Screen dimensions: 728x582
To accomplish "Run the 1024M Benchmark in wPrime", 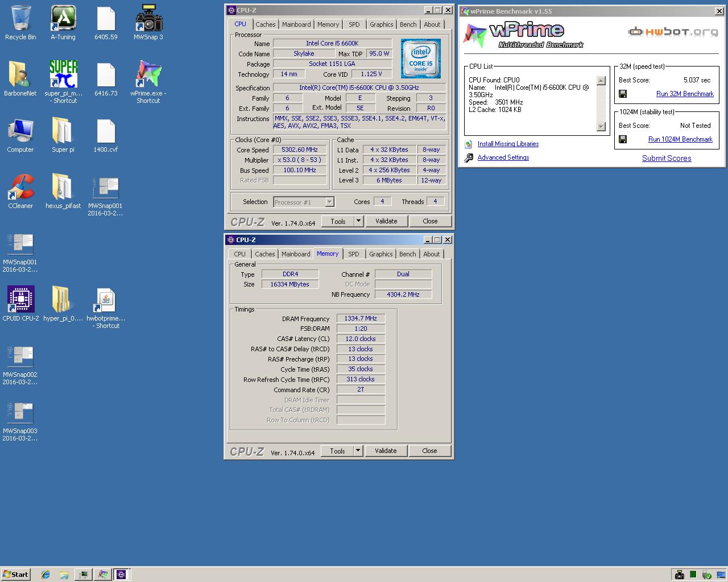I will 680,139.
